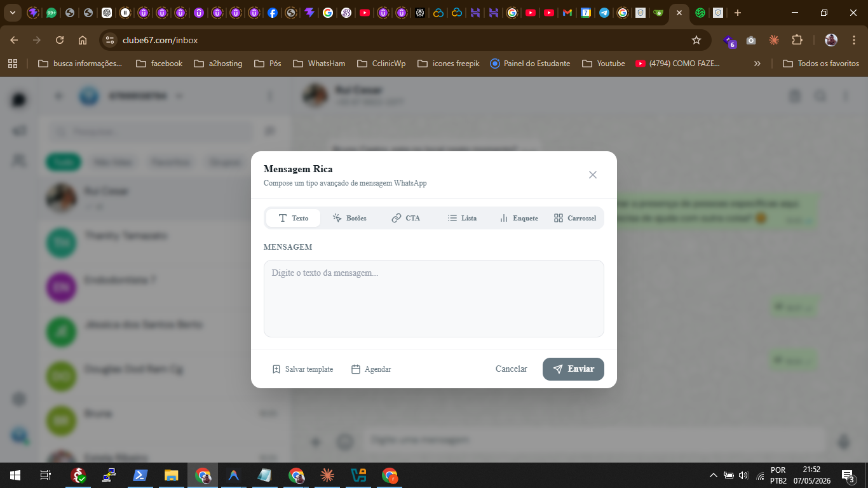Open the Extensions puzzle icon
The image size is (868, 488).
pyautogui.click(x=797, y=40)
